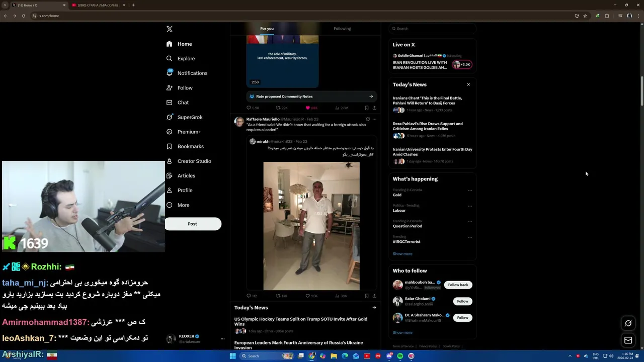This screenshot has width=644, height=362.
Task: Open Premium+ in the sidebar
Action: (184, 132)
